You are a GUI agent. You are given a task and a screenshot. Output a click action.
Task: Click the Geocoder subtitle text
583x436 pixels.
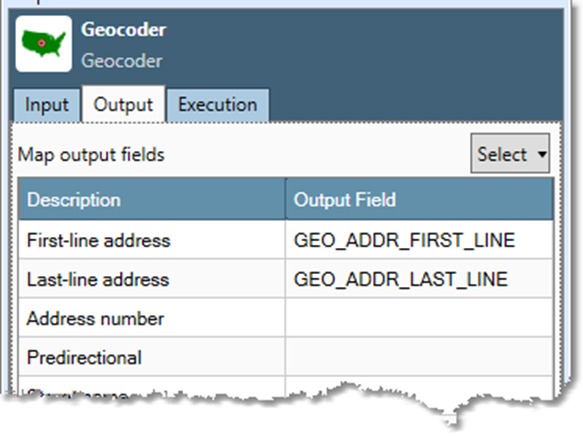122,61
